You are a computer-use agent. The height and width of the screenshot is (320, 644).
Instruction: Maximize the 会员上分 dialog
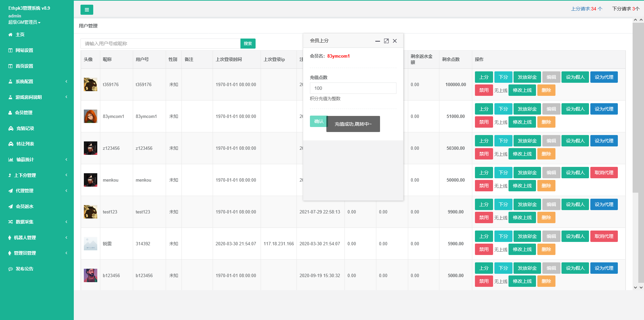pos(386,41)
